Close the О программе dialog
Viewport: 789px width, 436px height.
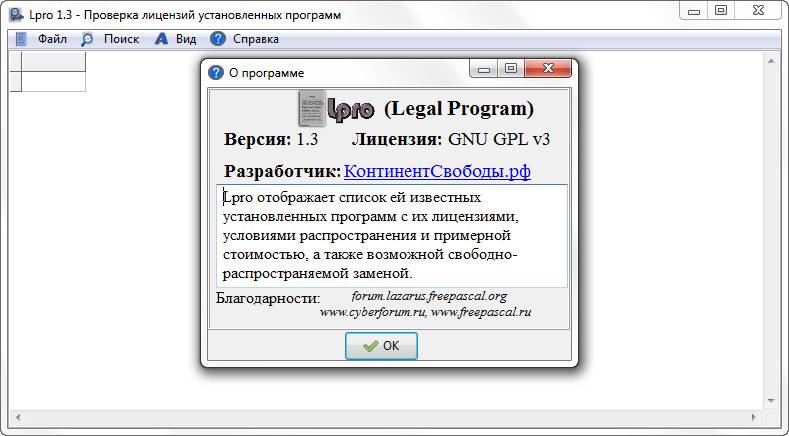pos(548,68)
